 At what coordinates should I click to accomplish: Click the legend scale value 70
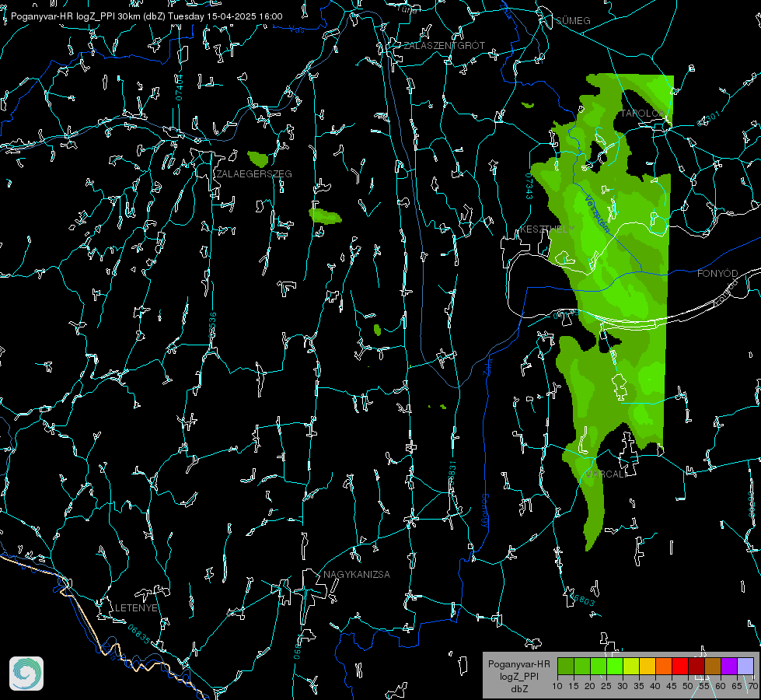tap(752, 686)
